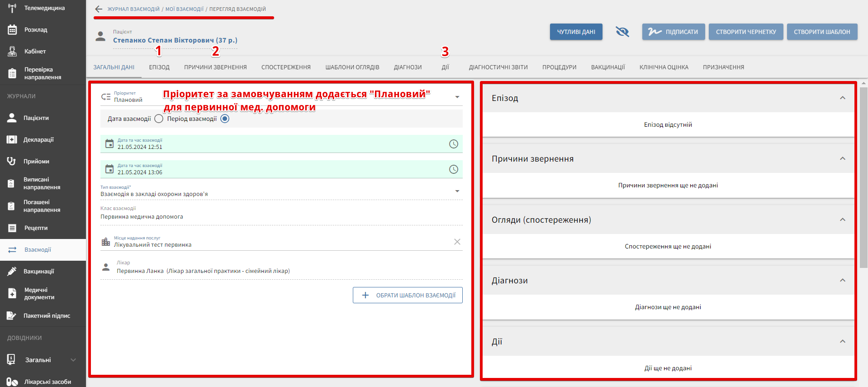The image size is (868, 387).
Task: Switch to the Вакцинації tab
Action: coord(607,67)
